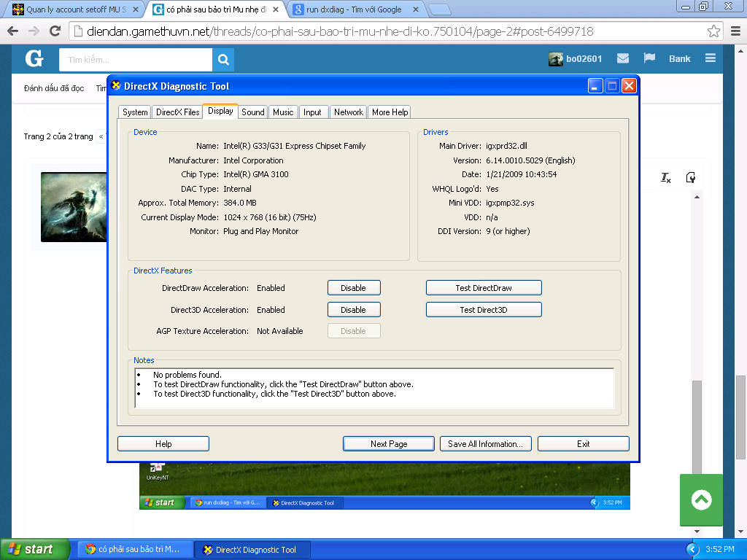
Task: Open the DirectX Files tab
Action: click(x=178, y=112)
